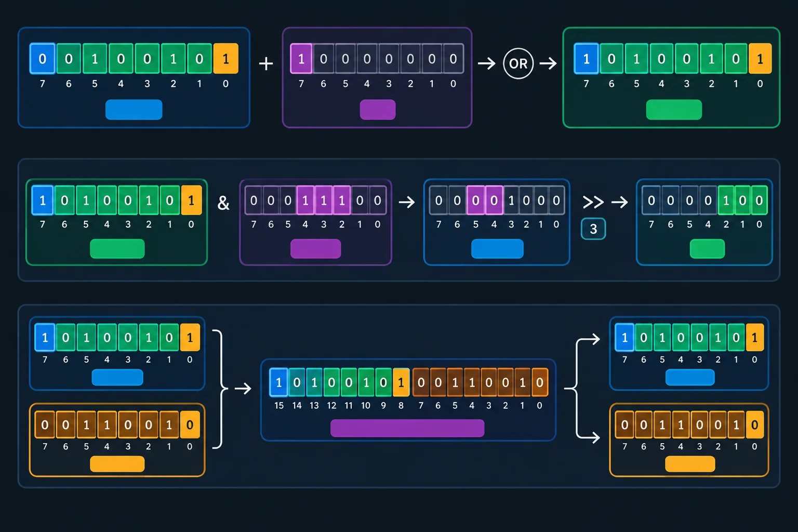This screenshot has width=798, height=532.
Task: Click orange bar under the left 00110010 register
Action: pyautogui.click(x=117, y=464)
